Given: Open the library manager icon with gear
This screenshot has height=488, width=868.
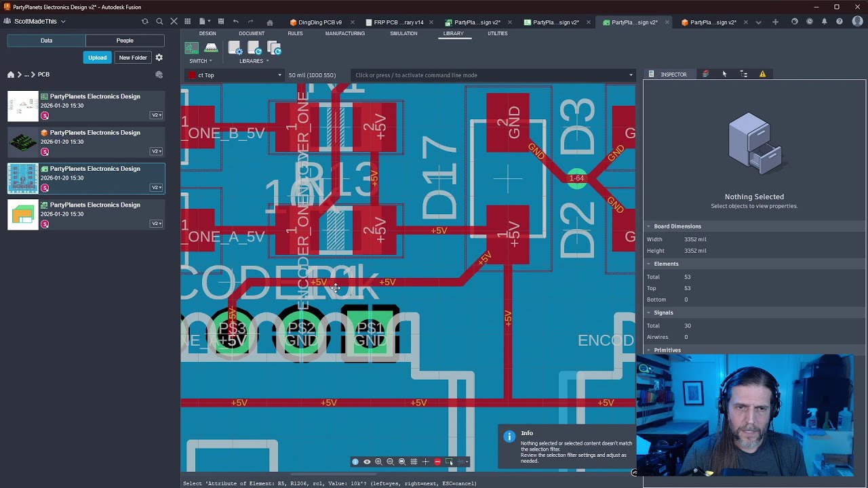Looking at the screenshot, I should tap(235, 48).
